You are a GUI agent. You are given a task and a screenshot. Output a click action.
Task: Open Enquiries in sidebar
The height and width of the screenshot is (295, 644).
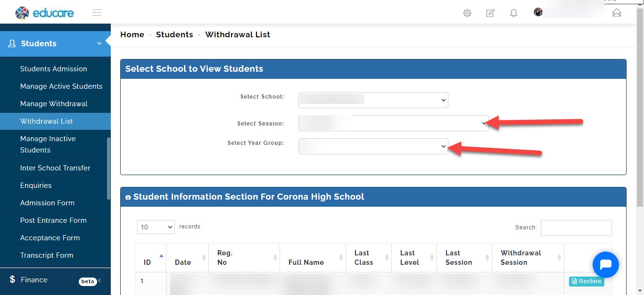pyautogui.click(x=36, y=185)
